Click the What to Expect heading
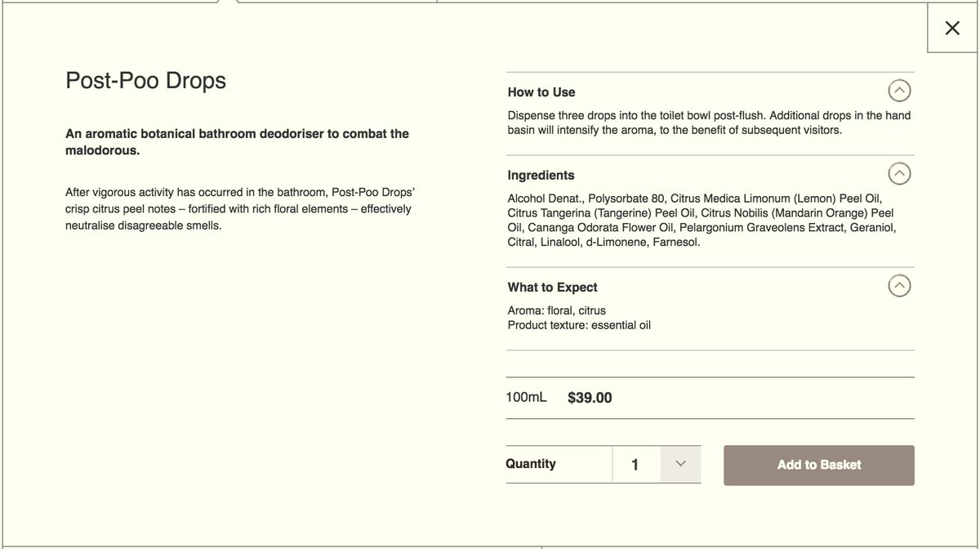The image size is (980, 549). [553, 288]
